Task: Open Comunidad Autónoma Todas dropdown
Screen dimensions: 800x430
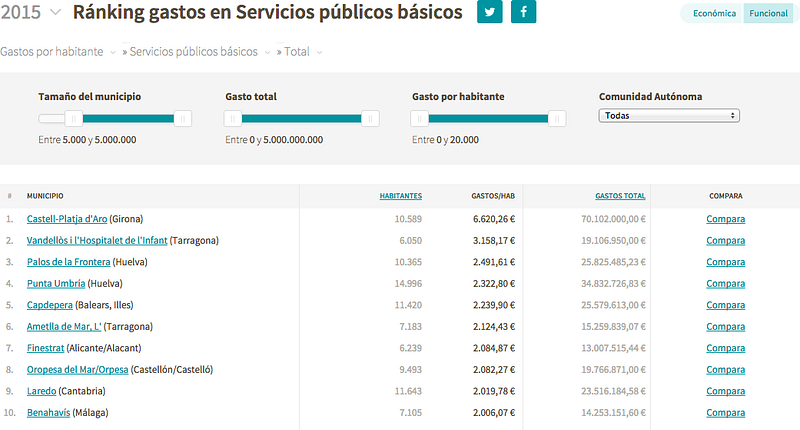Action: tap(669, 116)
